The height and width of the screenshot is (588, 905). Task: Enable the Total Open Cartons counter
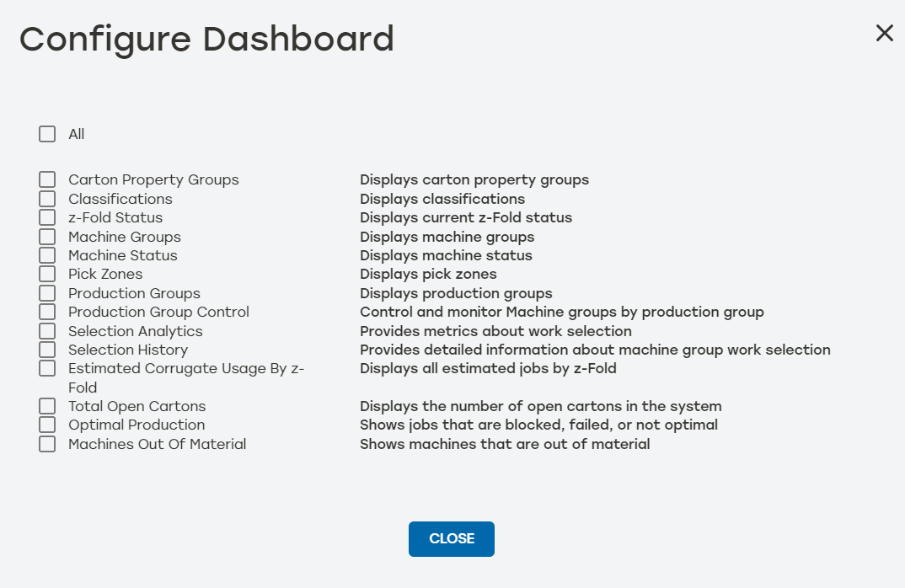pyautogui.click(x=47, y=405)
